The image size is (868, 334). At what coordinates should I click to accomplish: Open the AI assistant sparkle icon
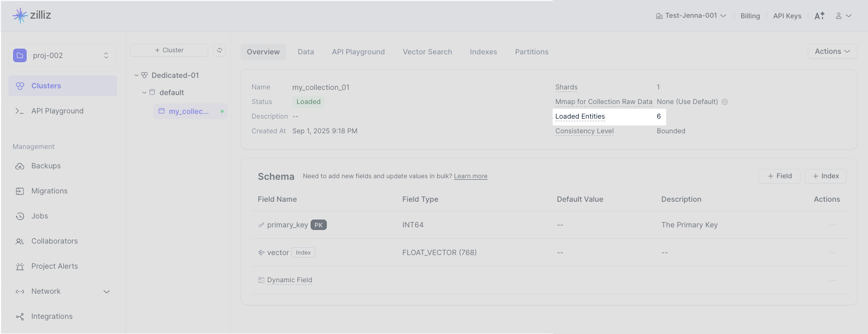pos(819,16)
